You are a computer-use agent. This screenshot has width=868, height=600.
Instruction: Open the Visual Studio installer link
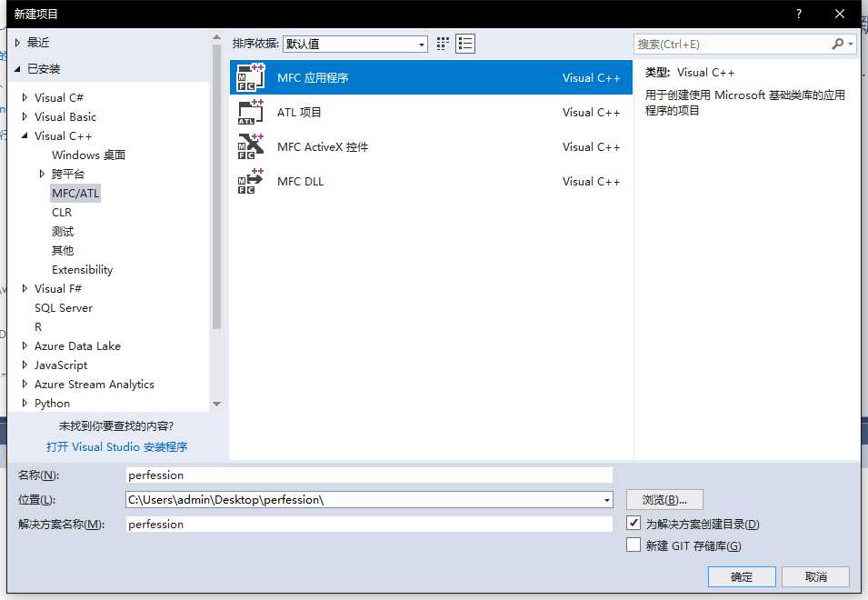[x=117, y=446]
